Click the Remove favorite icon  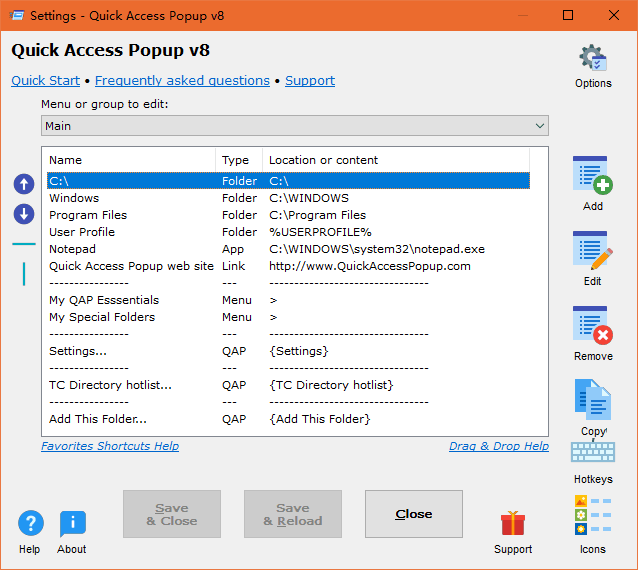(593, 327)
